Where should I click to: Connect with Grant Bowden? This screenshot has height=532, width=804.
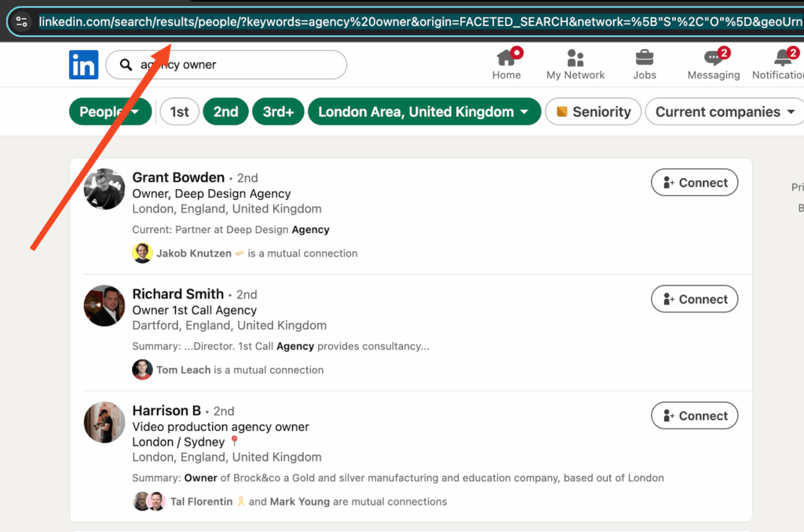click(x=694, y=182)
